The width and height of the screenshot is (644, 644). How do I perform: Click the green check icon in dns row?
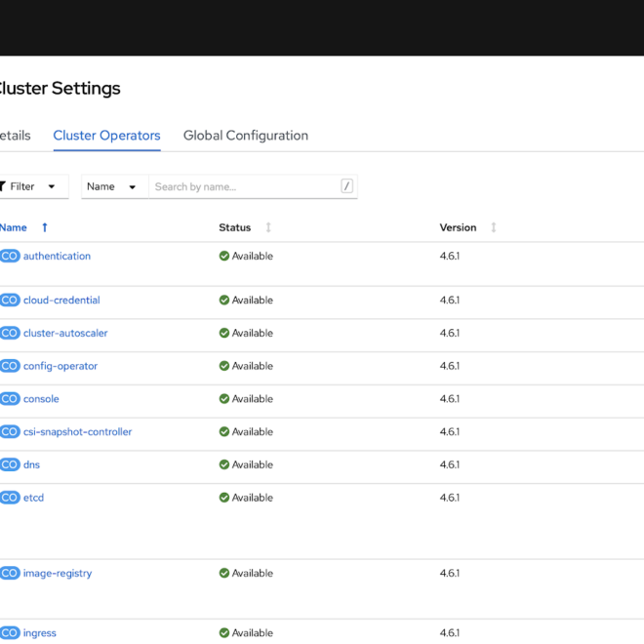(224, 464)
